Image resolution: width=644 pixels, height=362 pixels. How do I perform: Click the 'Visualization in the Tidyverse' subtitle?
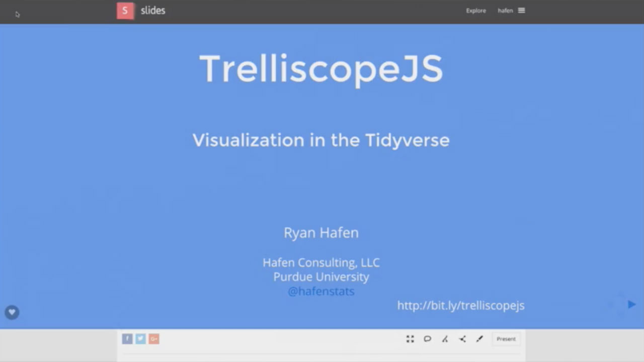pyautogui.click(x=321, y=140)
